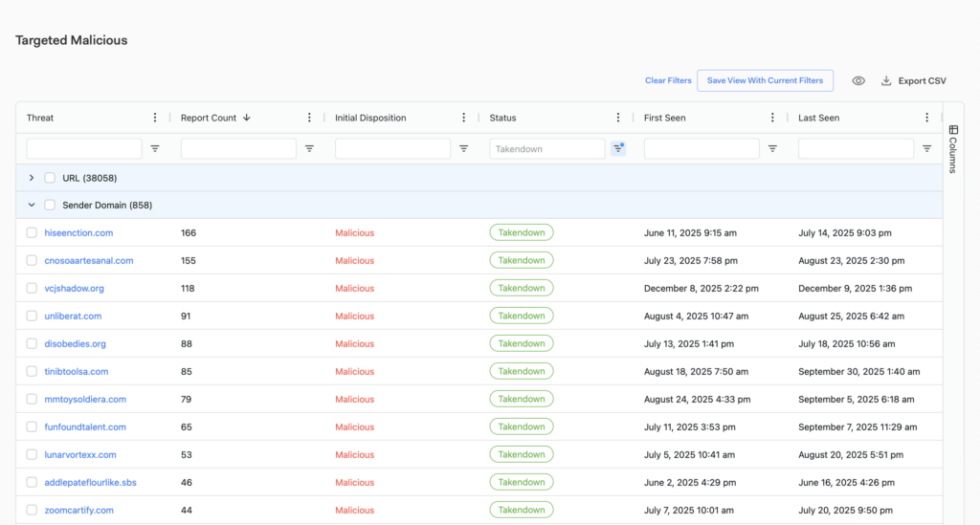Click Status filter field showing Takendown

pyautogui.click(x=547, y=148)
